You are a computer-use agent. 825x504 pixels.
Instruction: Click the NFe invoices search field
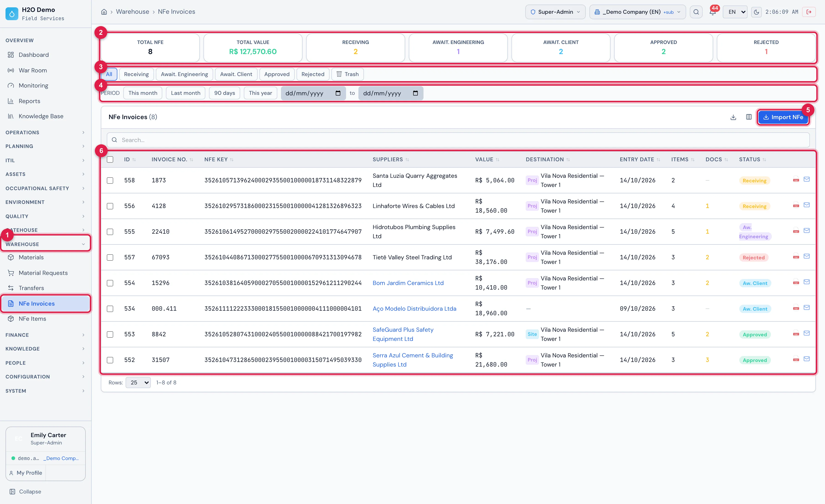coord(458,140)
